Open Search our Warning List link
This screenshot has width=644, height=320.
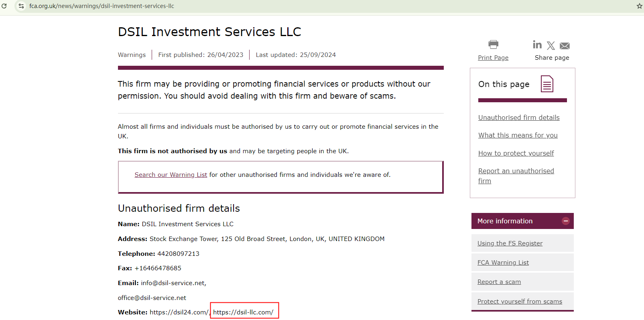coord(171,175)
